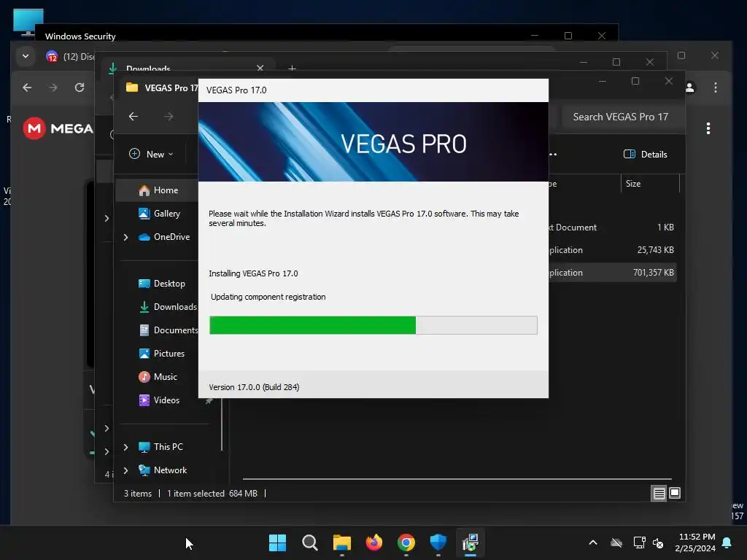
Task: Open Google Chrome from the taskbar
Action: tap(406, 542)
